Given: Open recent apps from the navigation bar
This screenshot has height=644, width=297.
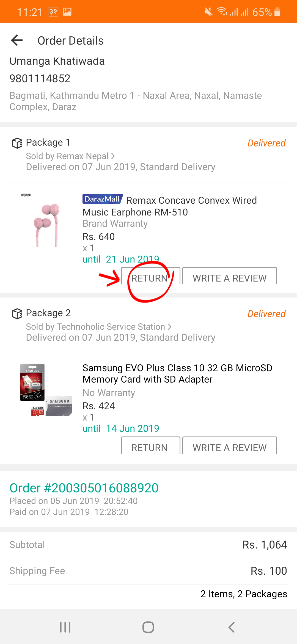Looking at the screenshot, I should point(65,627).
